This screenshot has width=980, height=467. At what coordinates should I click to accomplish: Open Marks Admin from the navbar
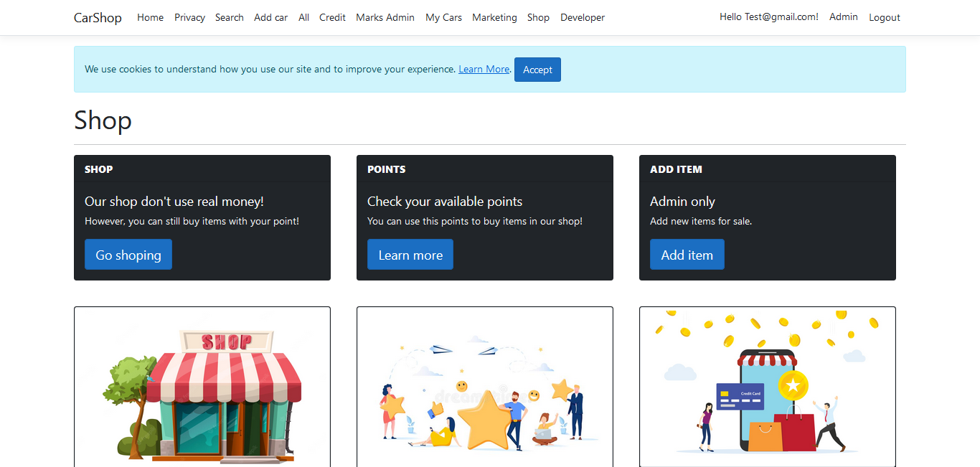tap(385, 17)
